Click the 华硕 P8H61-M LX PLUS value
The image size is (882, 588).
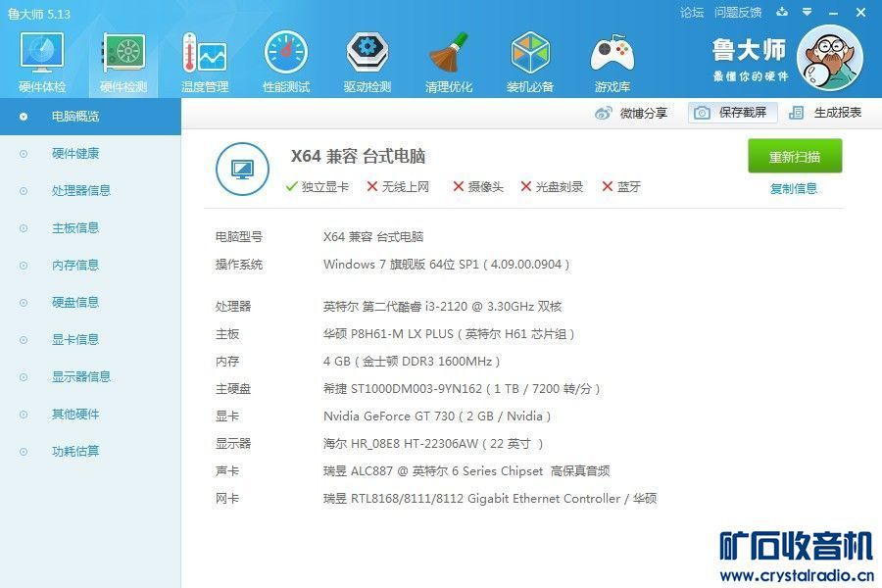click(449, 334)
